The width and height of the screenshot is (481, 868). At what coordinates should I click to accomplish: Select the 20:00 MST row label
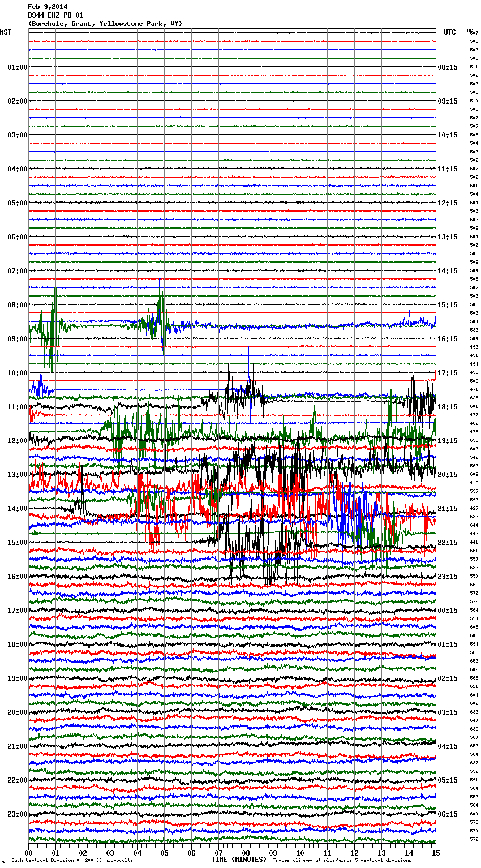pos(18,712)
